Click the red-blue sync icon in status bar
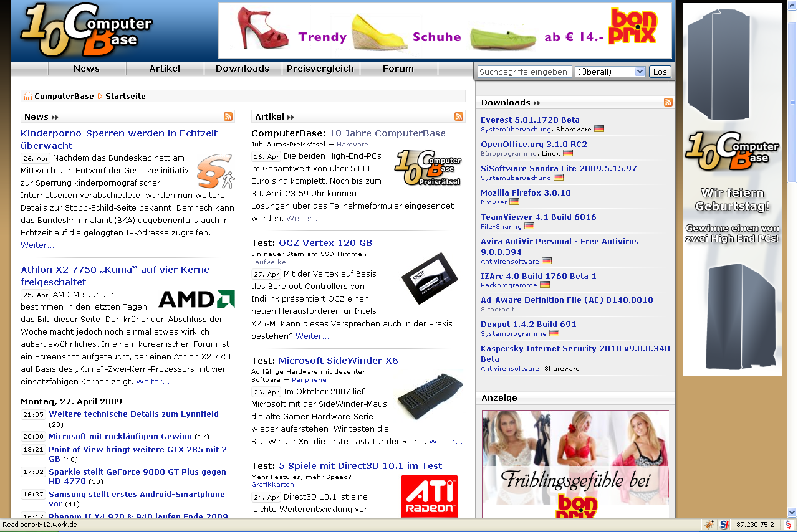This screenshot has width=798, height=532. click(x=788, y=525)
